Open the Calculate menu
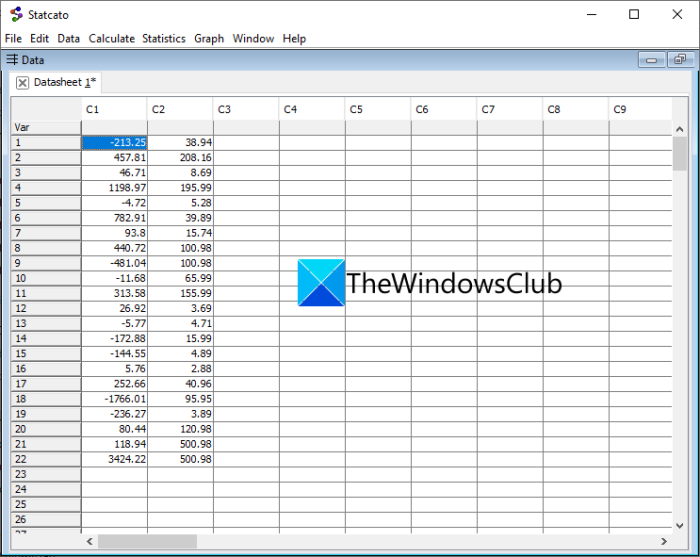Viewport: 700px width, 557px height. [x=112, y=39]
